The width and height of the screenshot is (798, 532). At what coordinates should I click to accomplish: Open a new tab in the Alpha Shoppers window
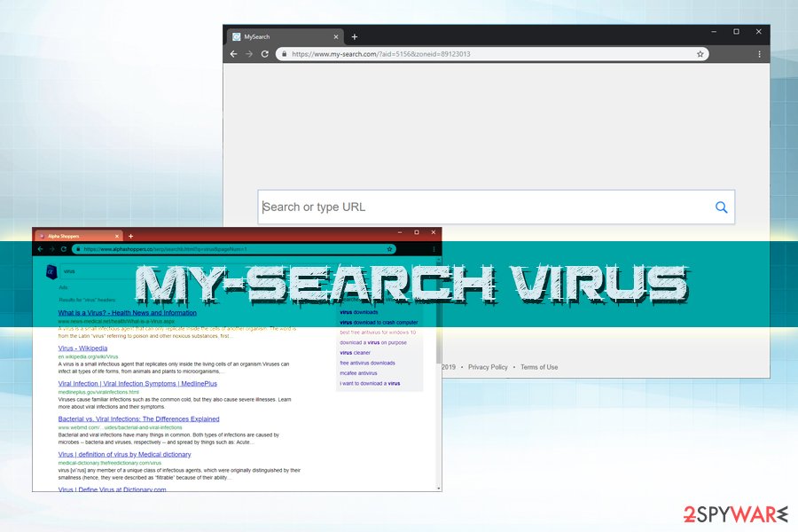(x=131, y=236)
